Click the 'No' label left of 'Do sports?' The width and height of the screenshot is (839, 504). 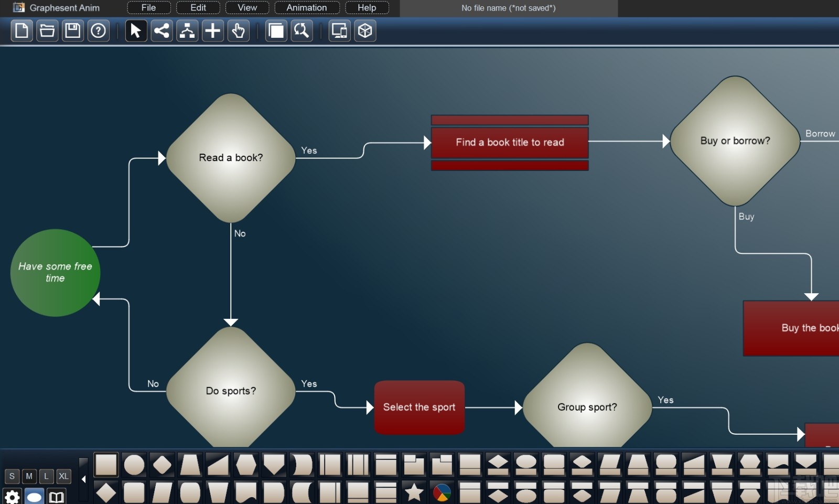pyautogui.click(x=153, y=384)
